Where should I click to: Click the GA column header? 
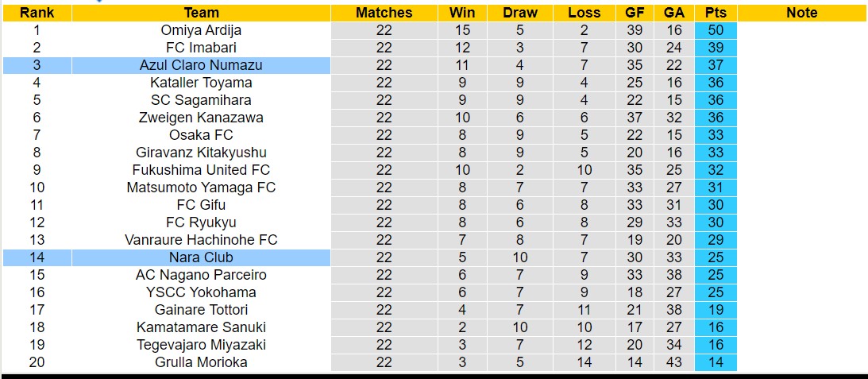point(674,13)
